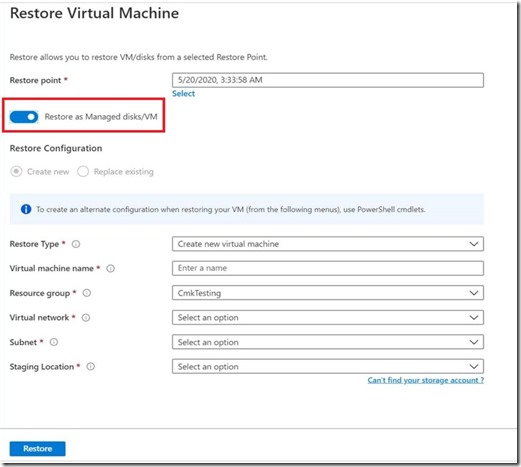Select the Create new radio button
This screenshot has height=467, width=521.
pyautogui.click(x=16, y=172)
